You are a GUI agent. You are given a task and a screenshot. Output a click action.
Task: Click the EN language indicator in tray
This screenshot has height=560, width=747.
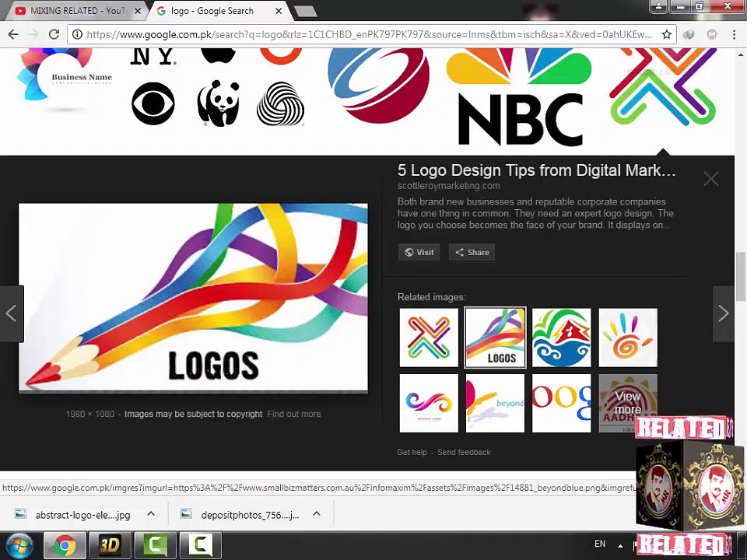600,544
